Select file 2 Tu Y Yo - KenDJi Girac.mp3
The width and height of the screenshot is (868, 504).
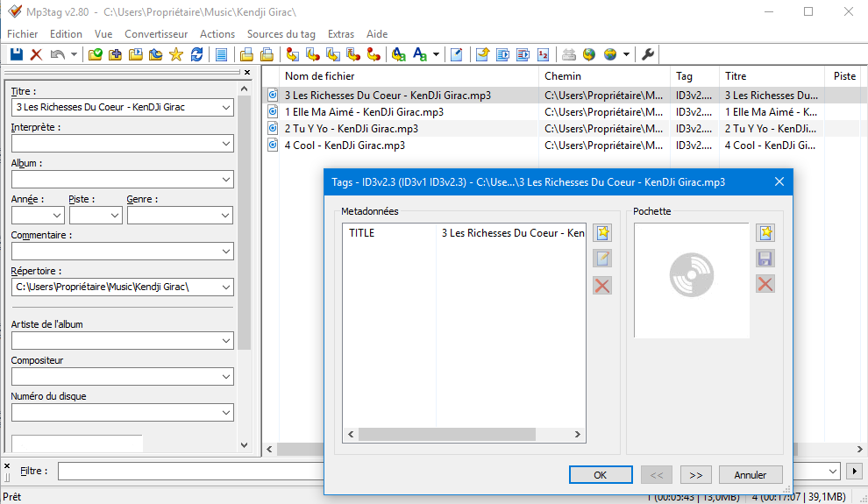point(352,128)
